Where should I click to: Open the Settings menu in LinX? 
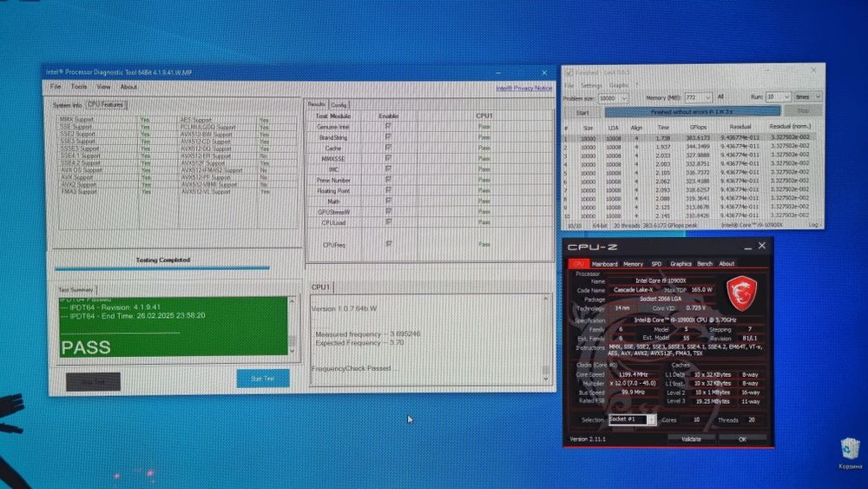tap(591, 85)
